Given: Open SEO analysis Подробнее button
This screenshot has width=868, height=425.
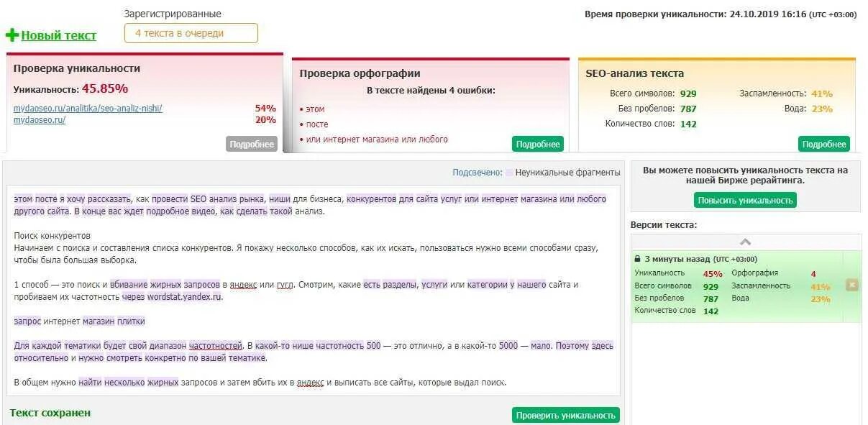Looking at the screenshot, I should [x=826, y=143].
